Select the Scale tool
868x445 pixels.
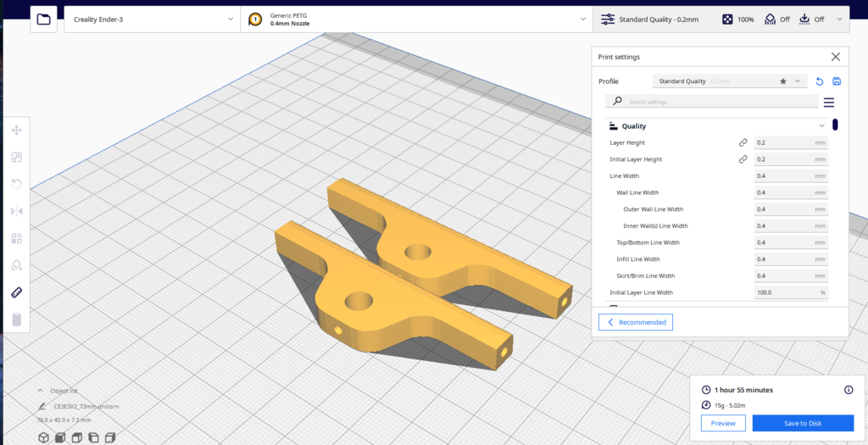pos(16,158)
